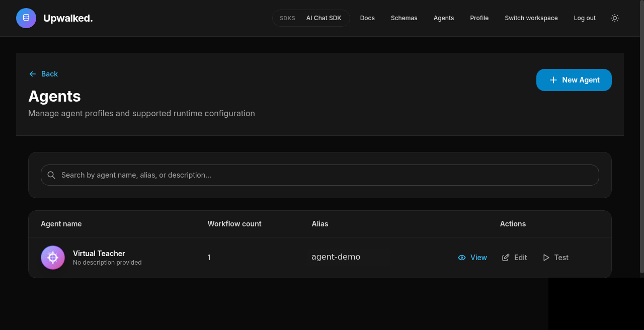This screenshot has height=330, width=644.
Task: Create a New Agent
Action: (574, 80)
